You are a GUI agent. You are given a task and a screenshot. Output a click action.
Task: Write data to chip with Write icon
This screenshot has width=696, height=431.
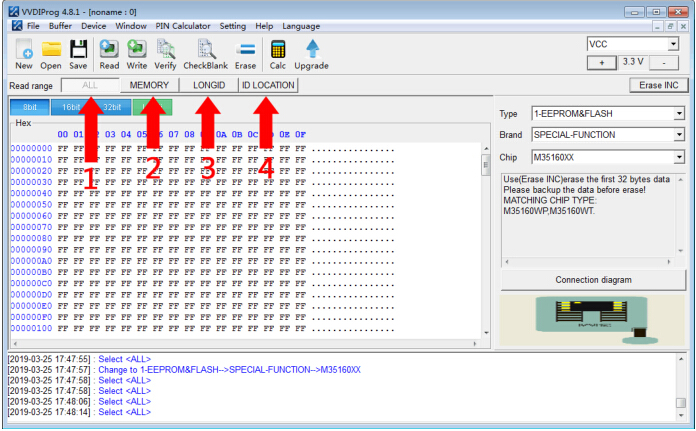pos(137,55)
